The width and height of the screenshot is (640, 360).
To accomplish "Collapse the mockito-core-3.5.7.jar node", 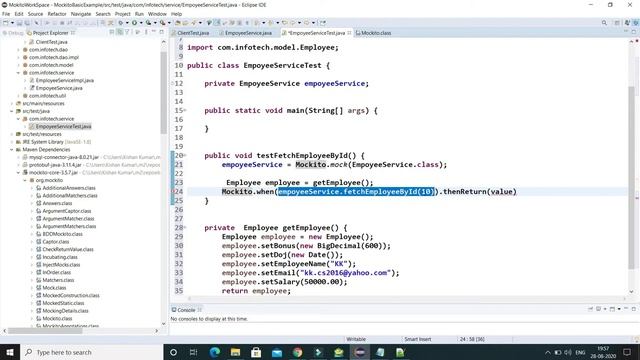I will click(18, 173).
